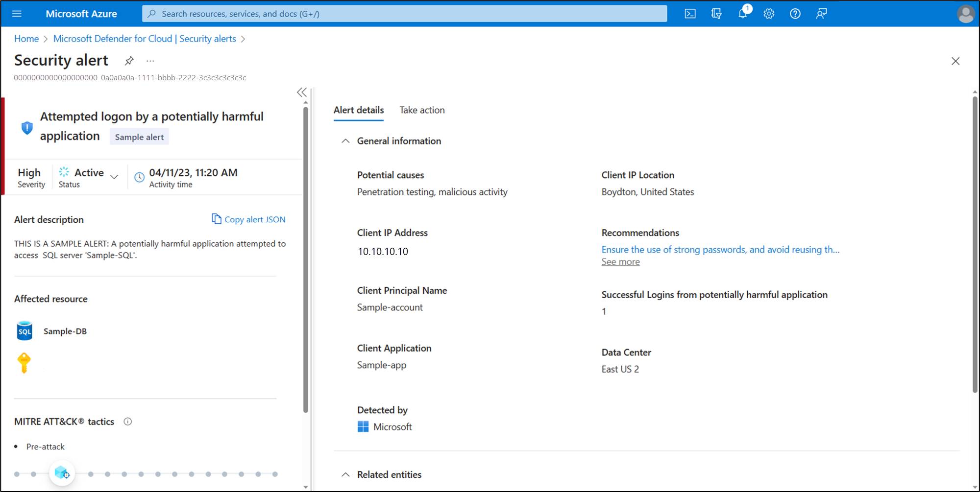
Task: Open the portal hamburger menu
Action: pyautogui.click(x=17, y=14)
